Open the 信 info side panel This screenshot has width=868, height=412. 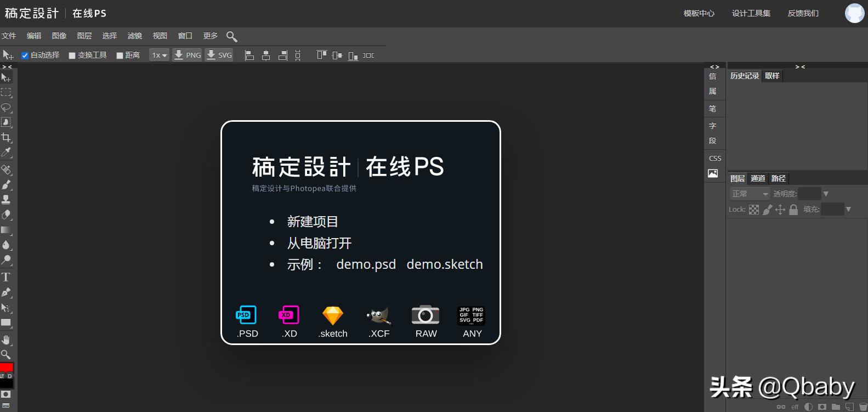(x=713, y=76)
